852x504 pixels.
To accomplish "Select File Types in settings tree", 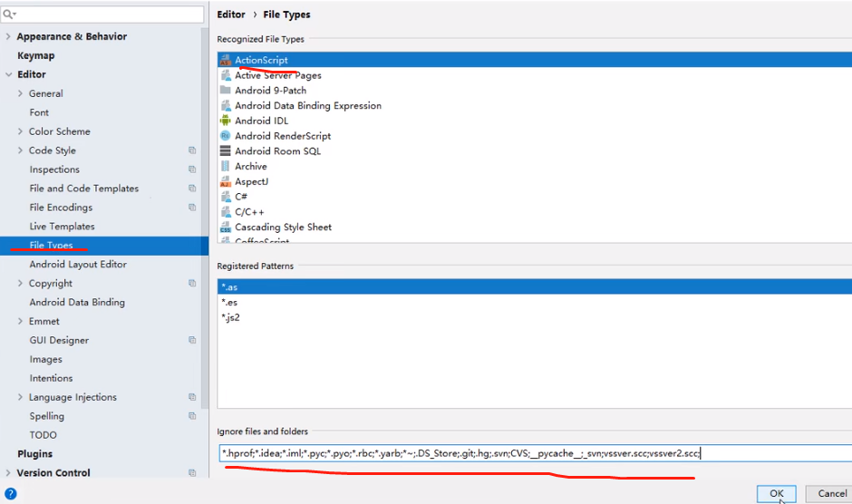I will point(104,246).
